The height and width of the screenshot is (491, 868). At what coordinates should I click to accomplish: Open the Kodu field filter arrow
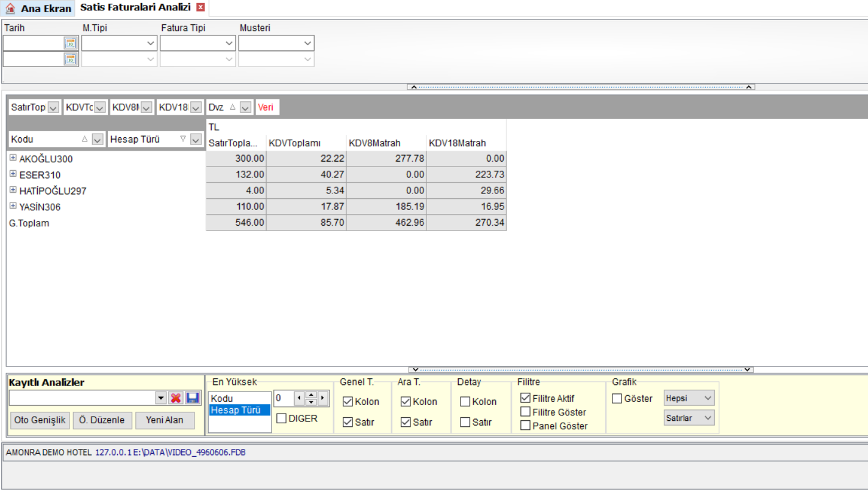[x=98, y=140]
